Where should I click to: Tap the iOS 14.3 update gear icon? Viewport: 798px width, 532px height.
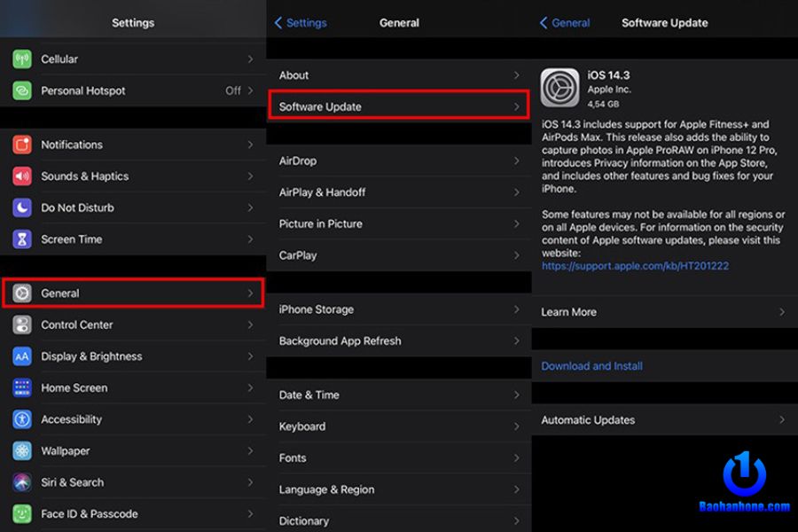point(559,88)
